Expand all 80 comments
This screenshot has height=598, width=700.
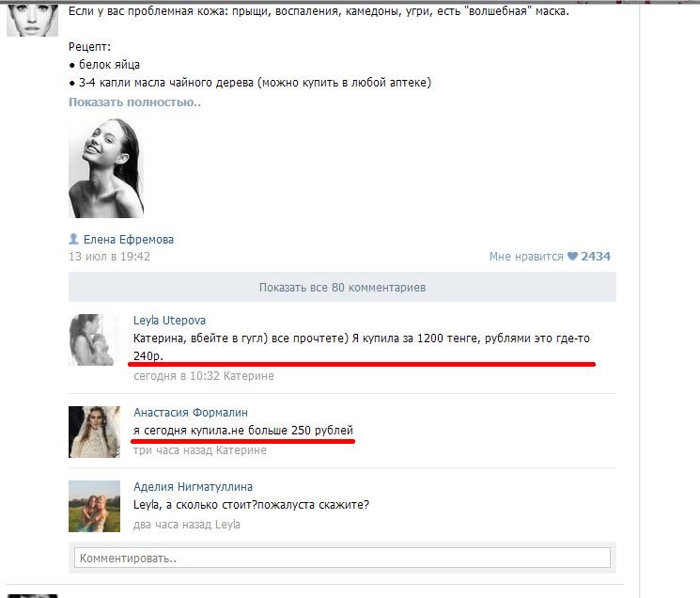click(x=342, y=287)
